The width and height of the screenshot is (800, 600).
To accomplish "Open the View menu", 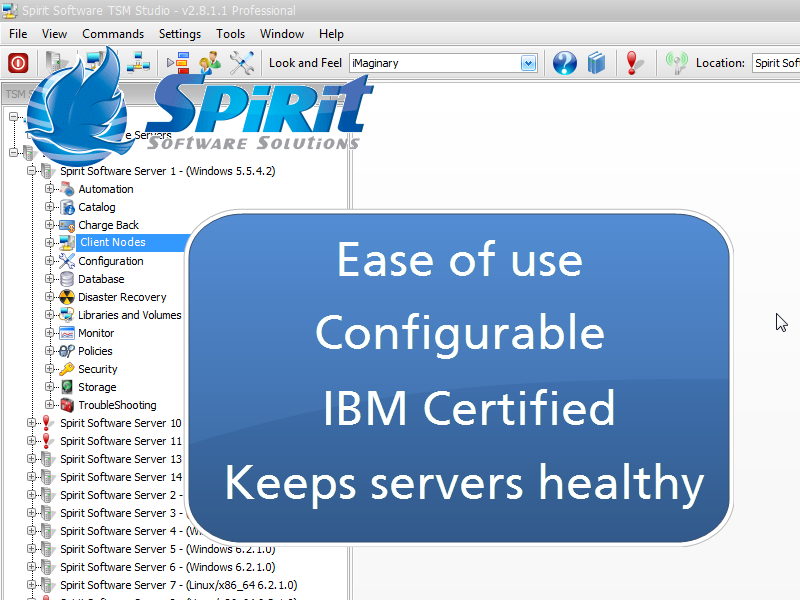I will click(x=54, y=34).
